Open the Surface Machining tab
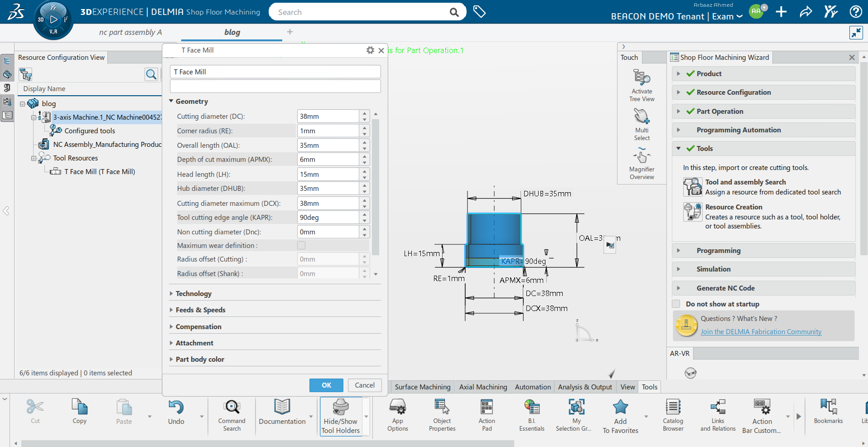Image resolution: width=868 pixels, height=447 pixels. 423,387
